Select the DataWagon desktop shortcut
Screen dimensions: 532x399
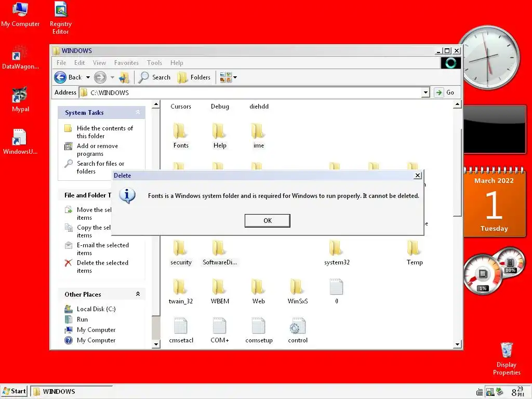[x=20, y=58]
